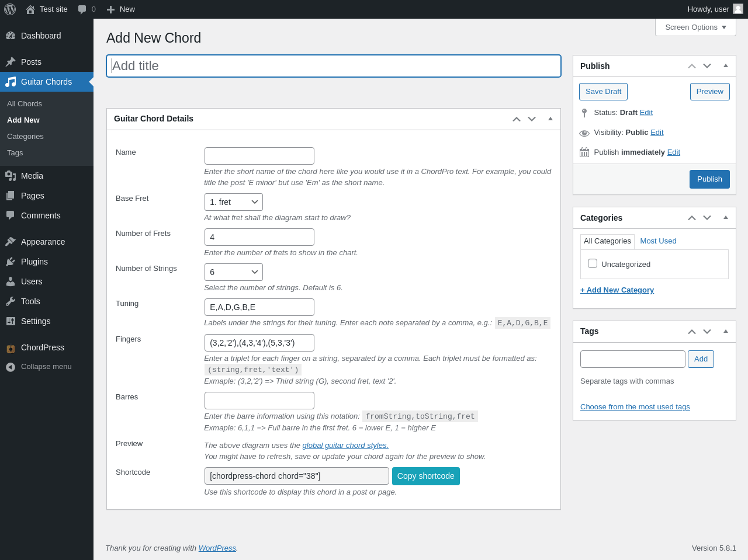Choose from the most used tags
The height and width of the screenshot is (560, 748).
[635, 407]
